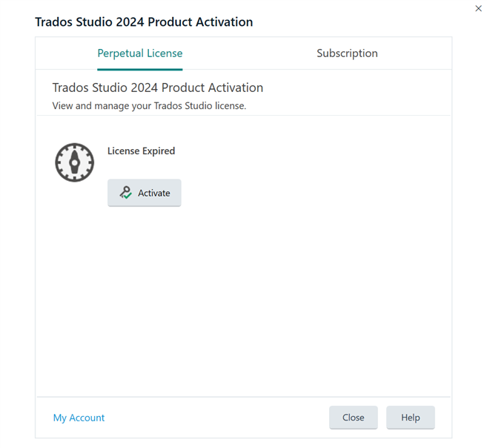Click the word Help on the bottom button

[x=411, y=418]
